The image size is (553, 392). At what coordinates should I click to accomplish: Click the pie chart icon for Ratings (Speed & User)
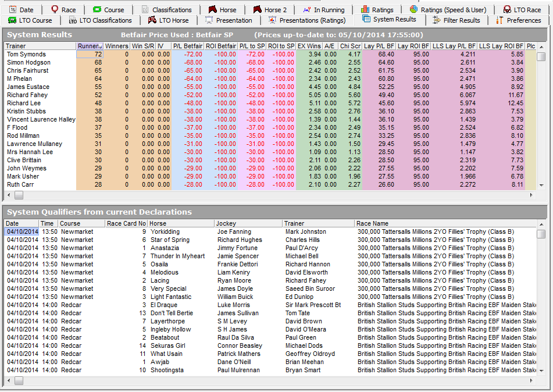point(413,9)
